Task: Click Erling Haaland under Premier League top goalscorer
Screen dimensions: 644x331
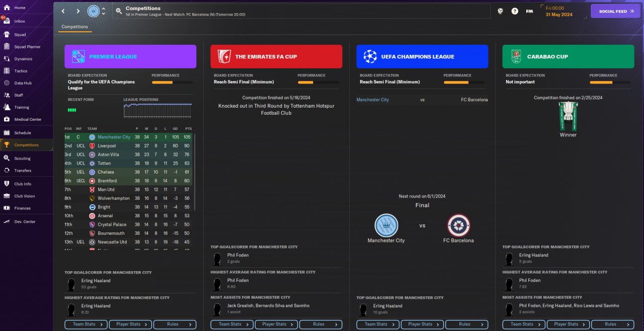Action: pyautogui.click(x=96, y=281)
